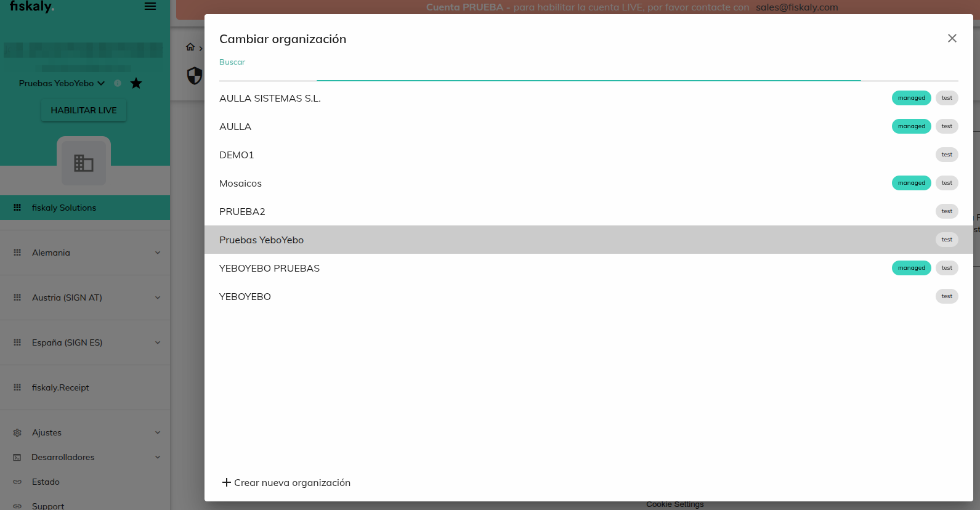Expand the Austria (SIGN AT) chevron
This screenshot has height=510, width=980.
click(158, 297)
